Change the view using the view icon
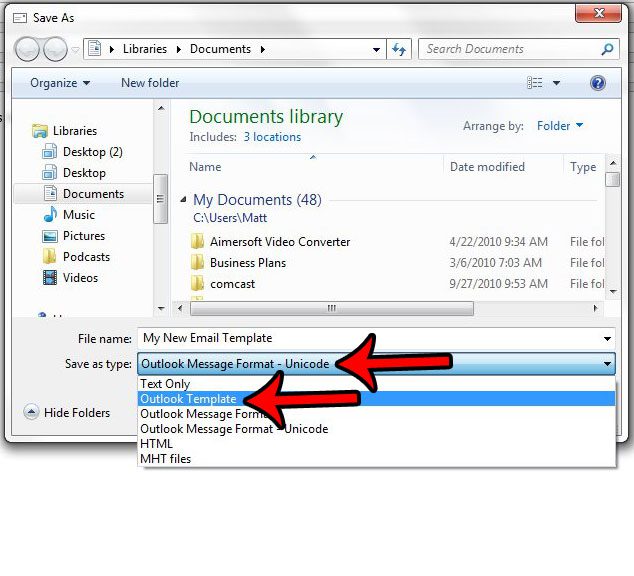This screenshot has width=634, height=576. click(535, 83)
